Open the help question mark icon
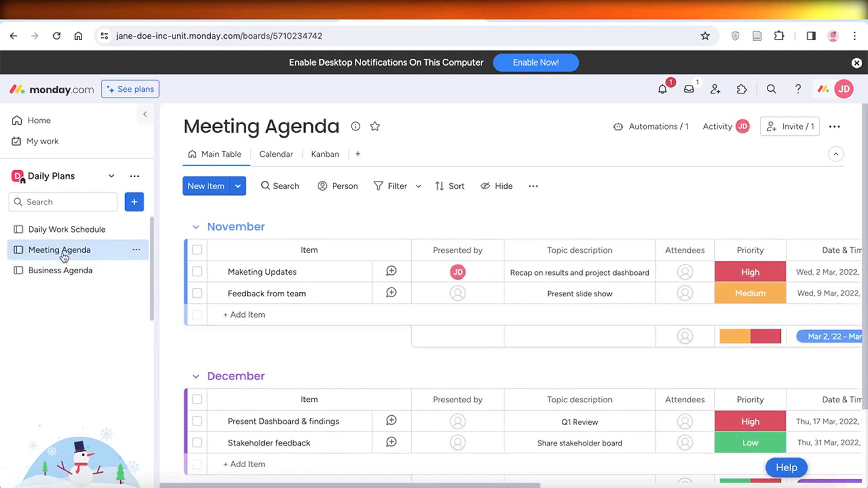868x488 pixels. click(798, 89)
